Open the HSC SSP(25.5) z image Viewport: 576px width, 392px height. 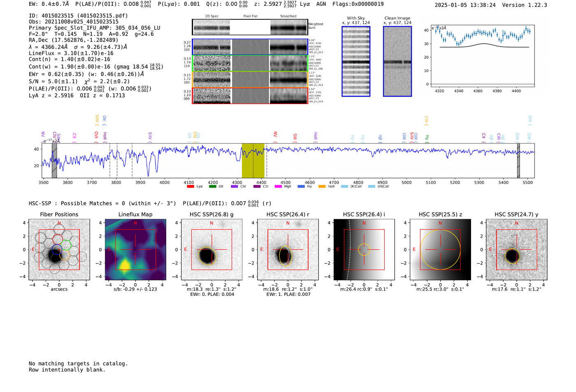[x=440, y=250]
